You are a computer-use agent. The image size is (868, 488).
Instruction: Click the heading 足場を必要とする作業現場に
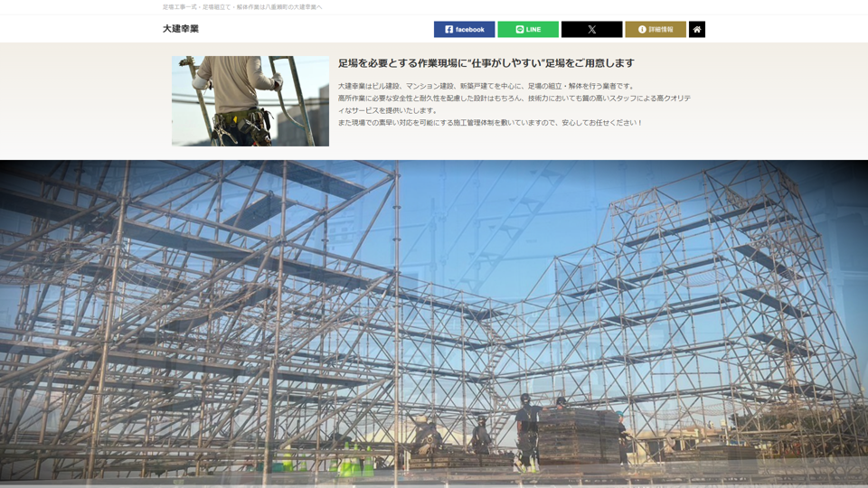[486, 63]
